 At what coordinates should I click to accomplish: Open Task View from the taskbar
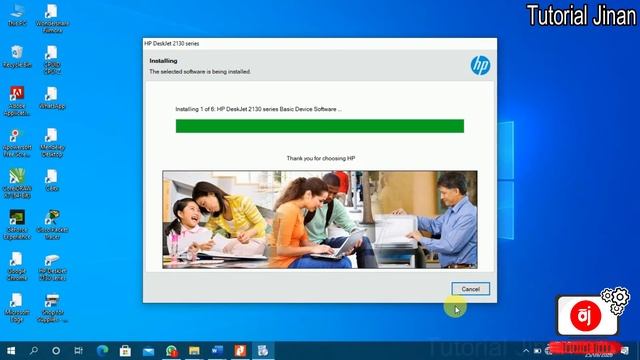[x=78, y=351]
